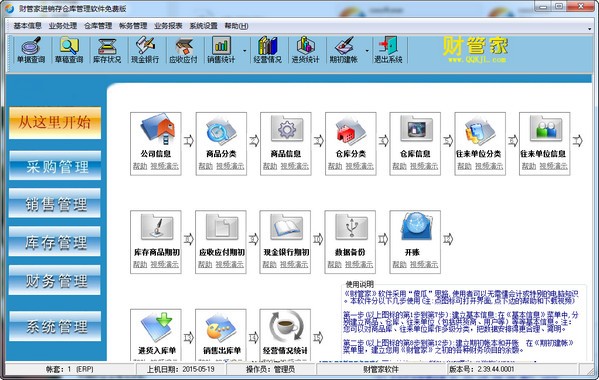Screen dimensions: 599x380
Task: Click 视频演示 link under 商品信息
Action: point(295,166)
